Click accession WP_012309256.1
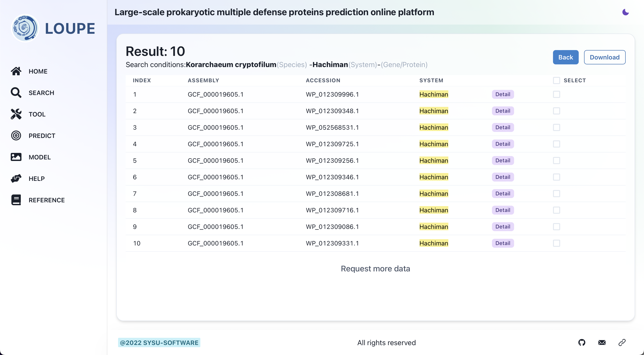Viewport: 644px width, 355px height. point(332,161)
